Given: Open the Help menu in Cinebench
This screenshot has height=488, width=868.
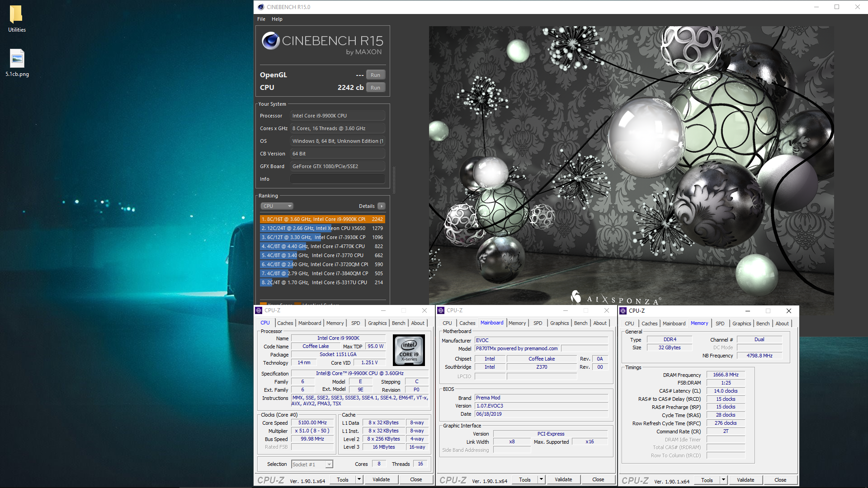Looking at the screenshot, I should (277, 19).
